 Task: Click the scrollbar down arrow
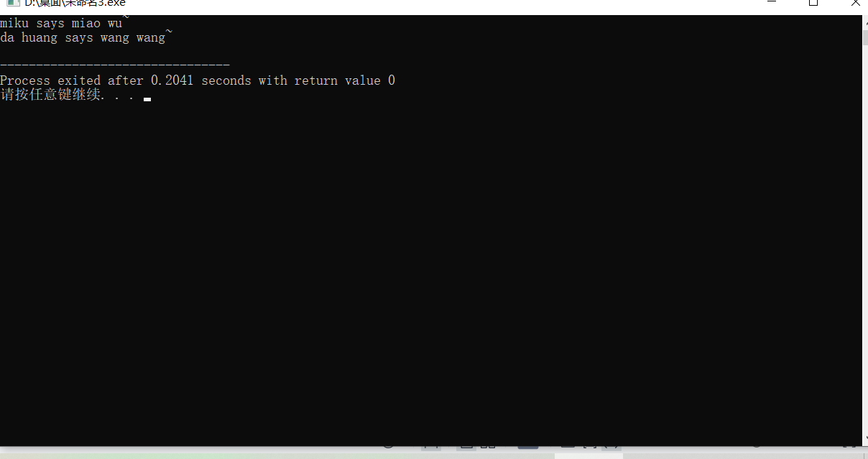[864, 436]
